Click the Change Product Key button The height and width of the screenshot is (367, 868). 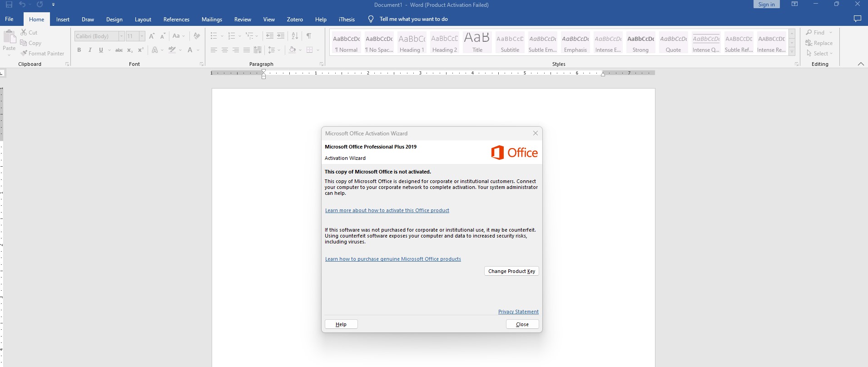click(511, 271)
